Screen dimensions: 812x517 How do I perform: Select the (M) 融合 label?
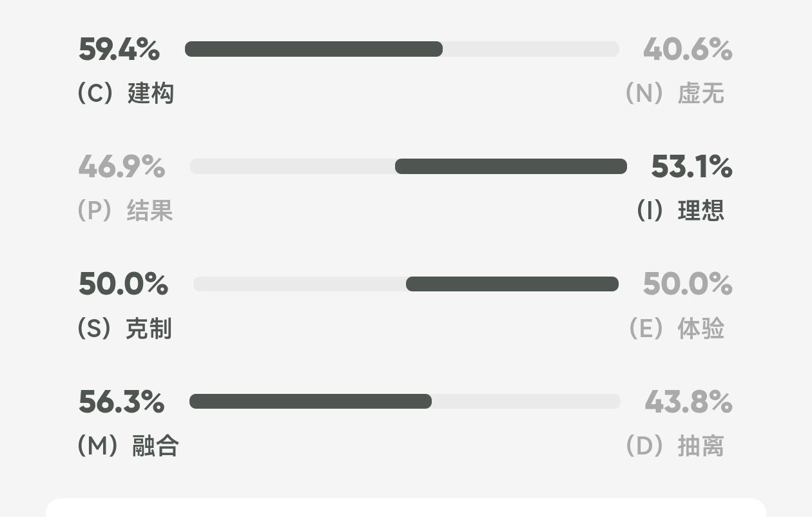click(128, 446)
